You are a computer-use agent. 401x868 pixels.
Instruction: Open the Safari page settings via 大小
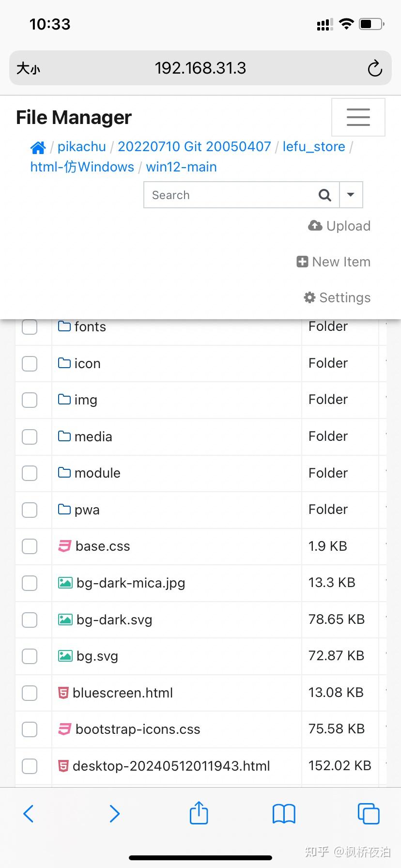click(29, 68)
